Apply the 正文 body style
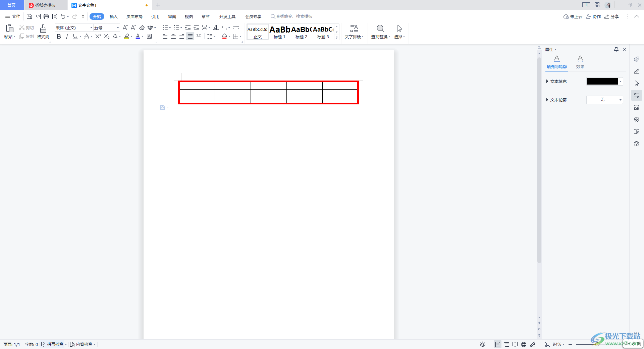This screenshot has width=644, height=349. tap(258, 32)
